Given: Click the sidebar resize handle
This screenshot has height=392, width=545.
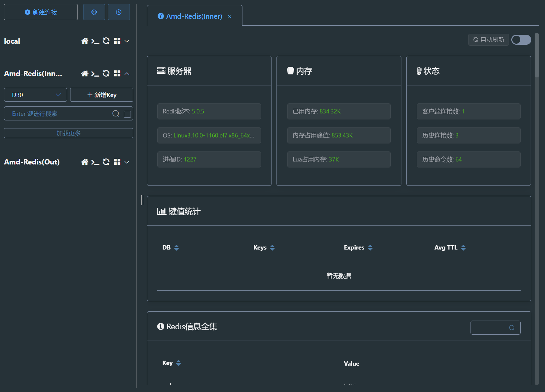Looking at the screenshot, I should [142, 200].
